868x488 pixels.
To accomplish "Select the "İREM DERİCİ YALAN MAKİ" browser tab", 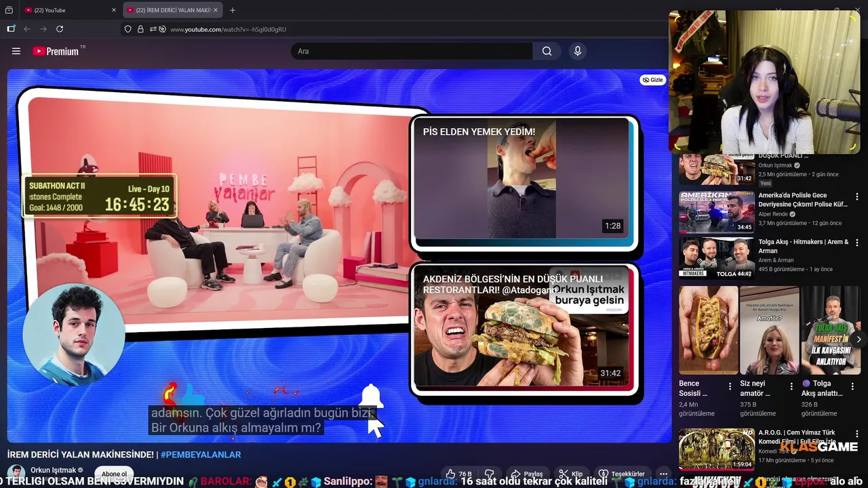I will (x=172, y=10).
